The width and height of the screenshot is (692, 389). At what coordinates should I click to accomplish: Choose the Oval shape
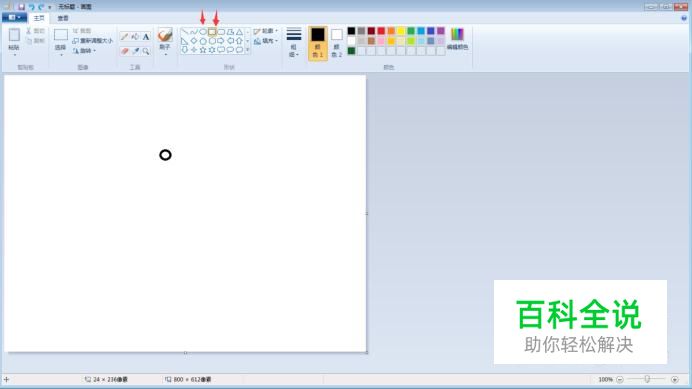click(x=203, y=32)
